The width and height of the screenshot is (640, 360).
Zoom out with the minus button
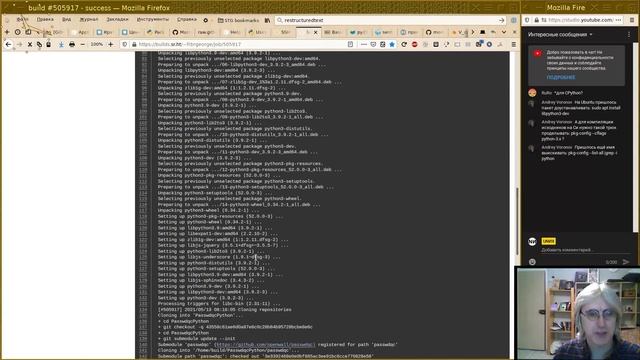coord(83,44)
